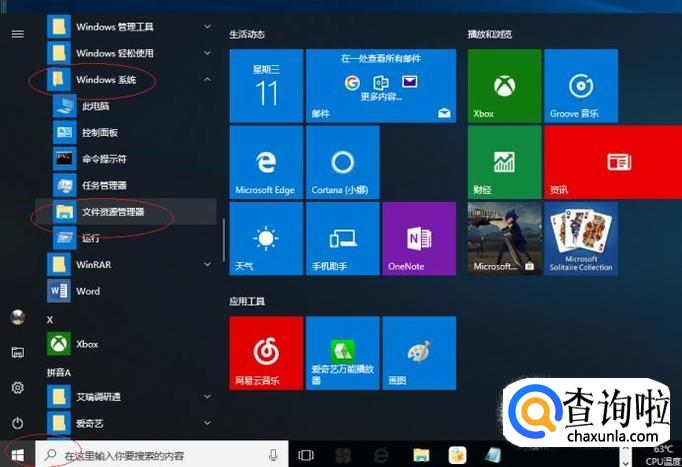This screenshot has width=682, height=467.
Task: Open the calendar tile showing 星期三 11
Action: click(x=266, y=86)
